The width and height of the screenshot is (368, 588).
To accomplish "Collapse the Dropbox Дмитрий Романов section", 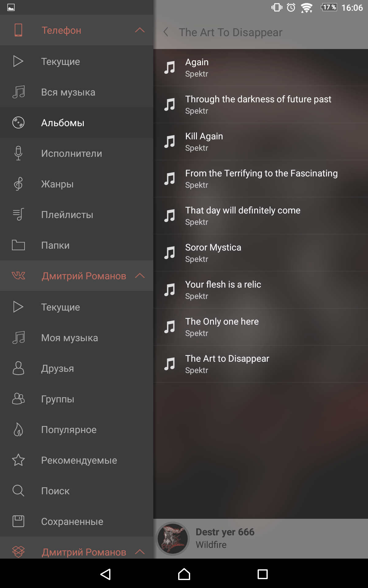I will [x=140, y=552].
